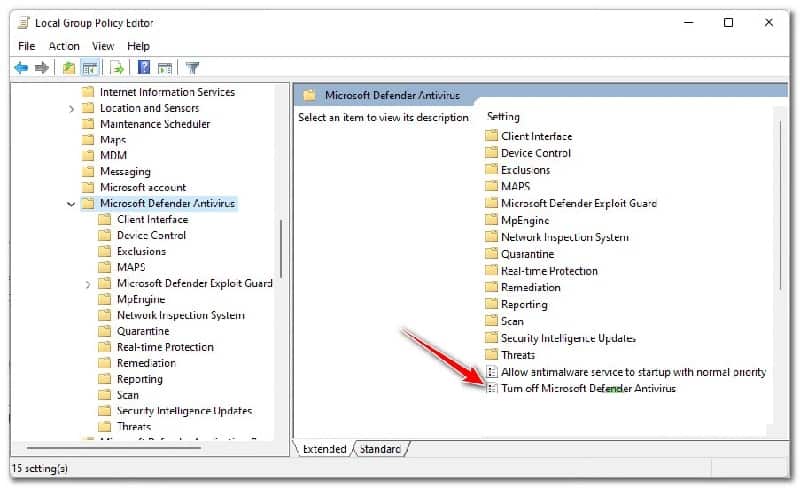The height and width of the screenshot is (488, 800).
Task: Select MpEngine in settings list
Action: point(525,220)
